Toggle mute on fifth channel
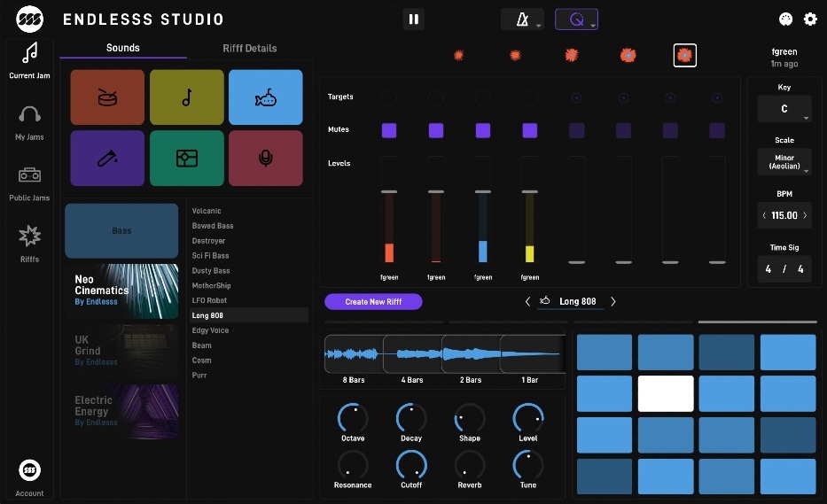Viewport: 827px width, 504px height. pyautogui.click(x=576, y=130)
